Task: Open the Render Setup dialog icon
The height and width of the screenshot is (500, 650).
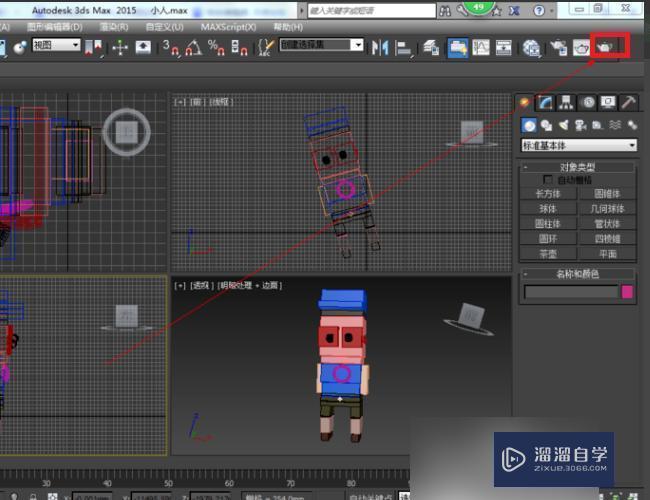Action: pos(558,47)
